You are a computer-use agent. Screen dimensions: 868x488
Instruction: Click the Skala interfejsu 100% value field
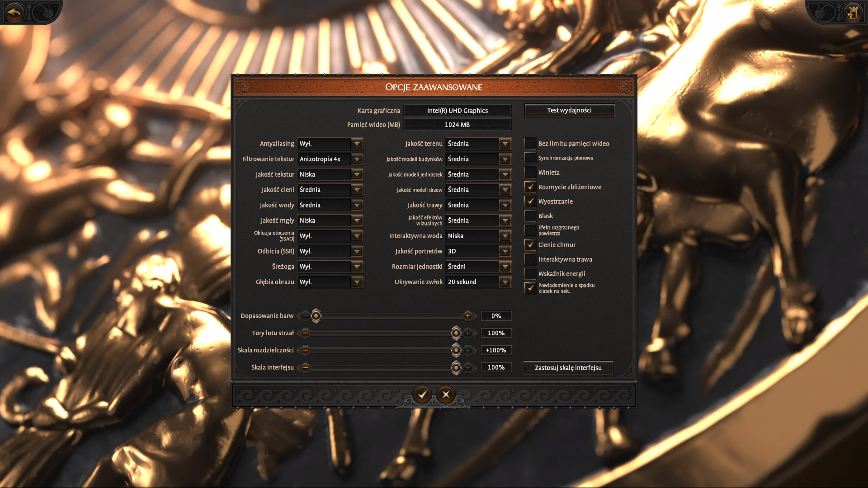pos(496,367)
